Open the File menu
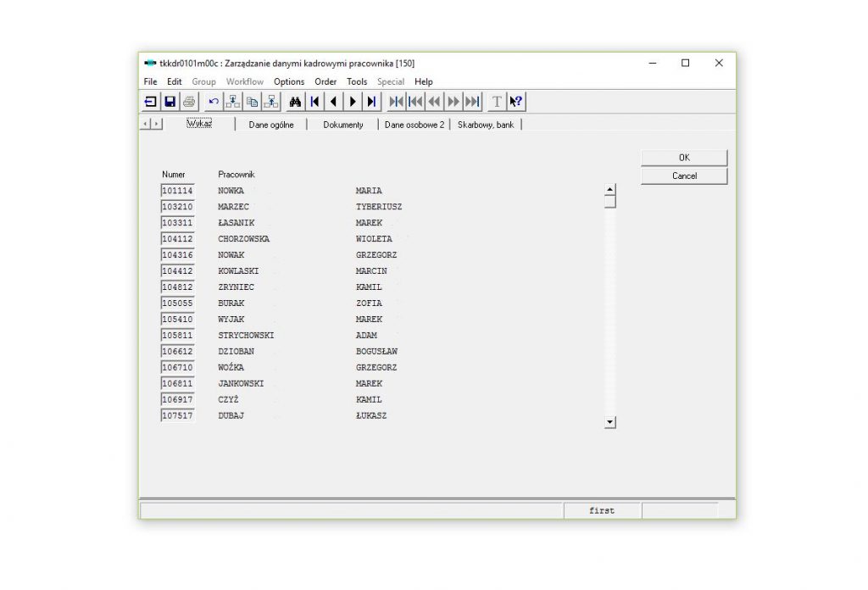Viewport: 868px width, 590px height. pos(150,81)
